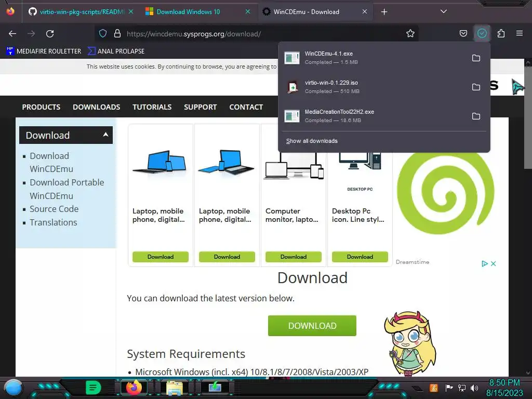Viewport: 532px width, 399px height.
Task: View site security padlock info
Action: (117, 34)
